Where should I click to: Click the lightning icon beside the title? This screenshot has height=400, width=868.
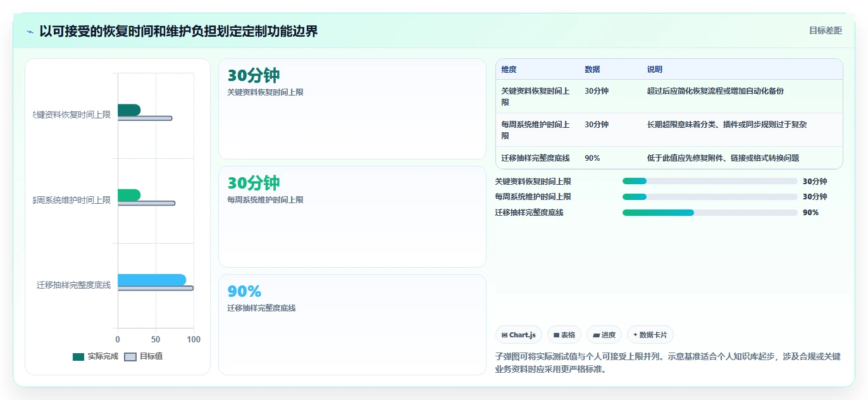(30, 32)
